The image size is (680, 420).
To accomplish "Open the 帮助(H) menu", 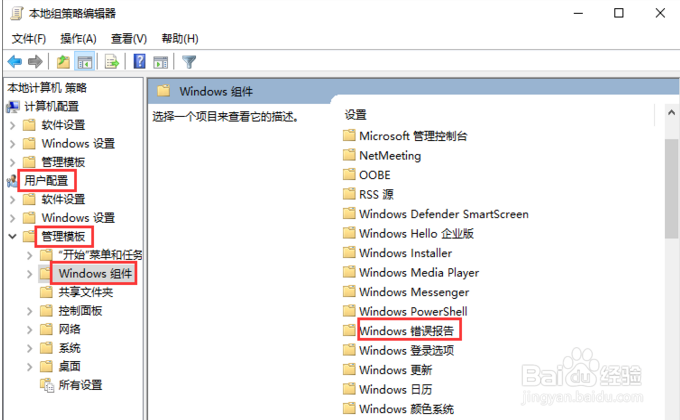I will click(180, 39).
